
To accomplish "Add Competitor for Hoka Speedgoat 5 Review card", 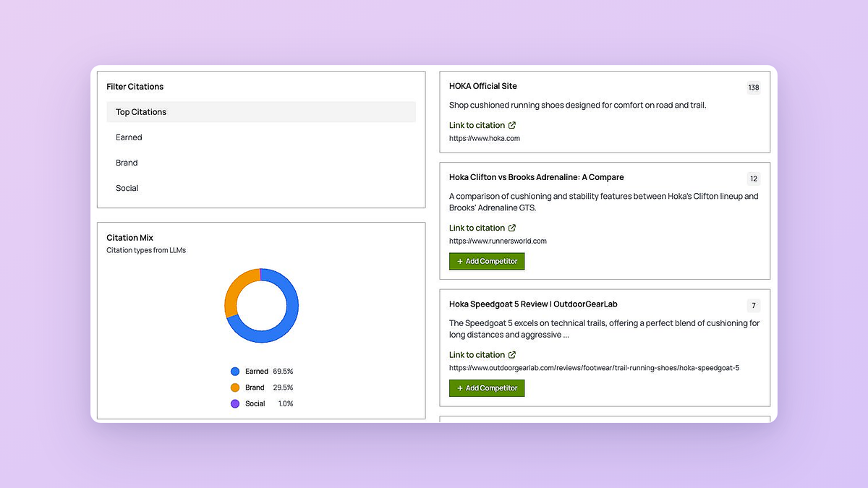I will (487, 388).
